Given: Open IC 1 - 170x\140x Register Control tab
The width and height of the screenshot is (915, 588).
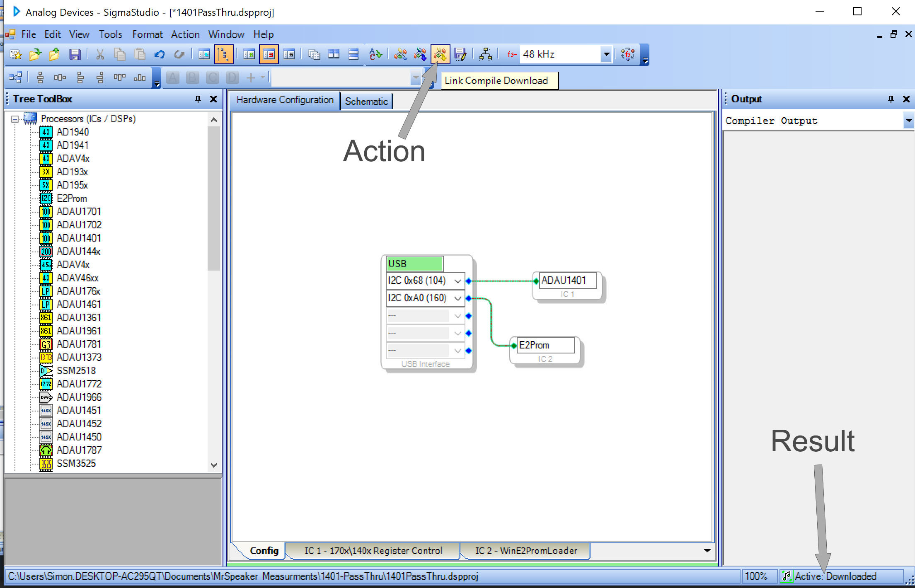Looking at the screenshot, I should [373, 551].
